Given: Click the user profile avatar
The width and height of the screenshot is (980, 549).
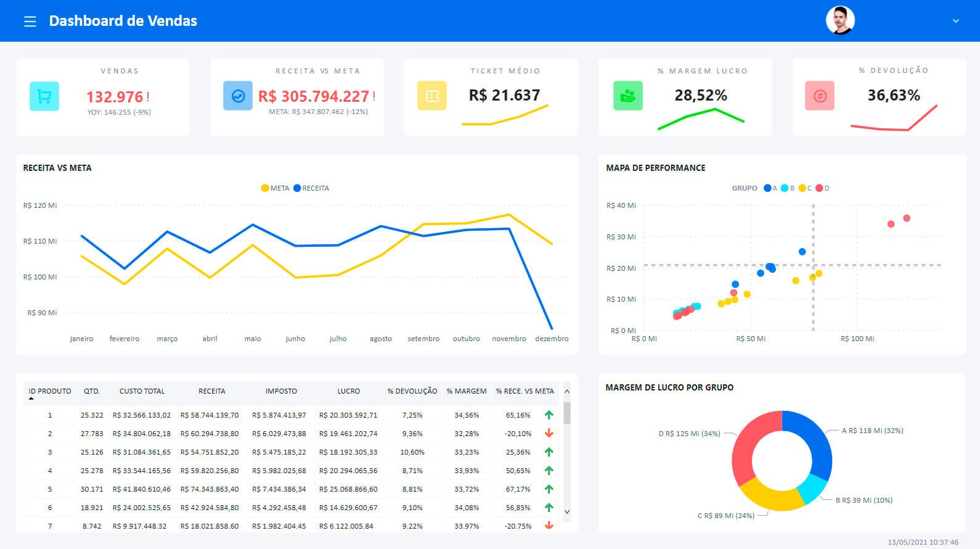Looking at the screenshot, I should pyautogui.click(x=840, y=20).
